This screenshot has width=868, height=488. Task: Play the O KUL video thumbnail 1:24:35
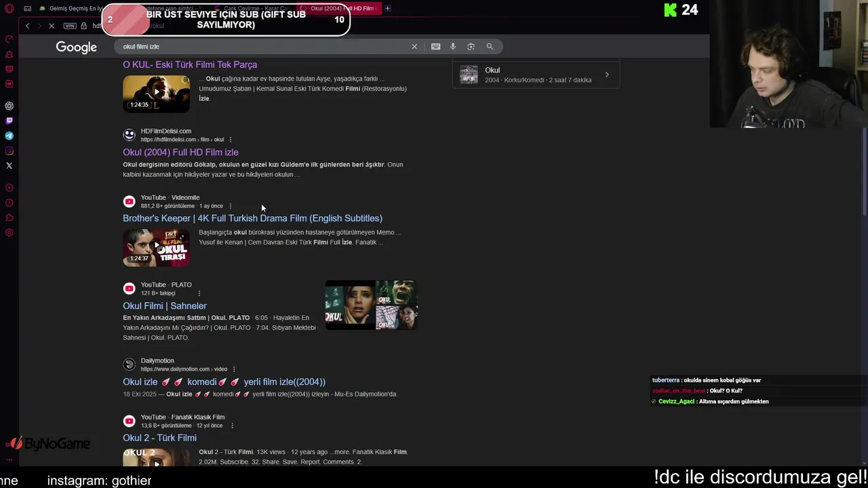[x=157, y=94]
